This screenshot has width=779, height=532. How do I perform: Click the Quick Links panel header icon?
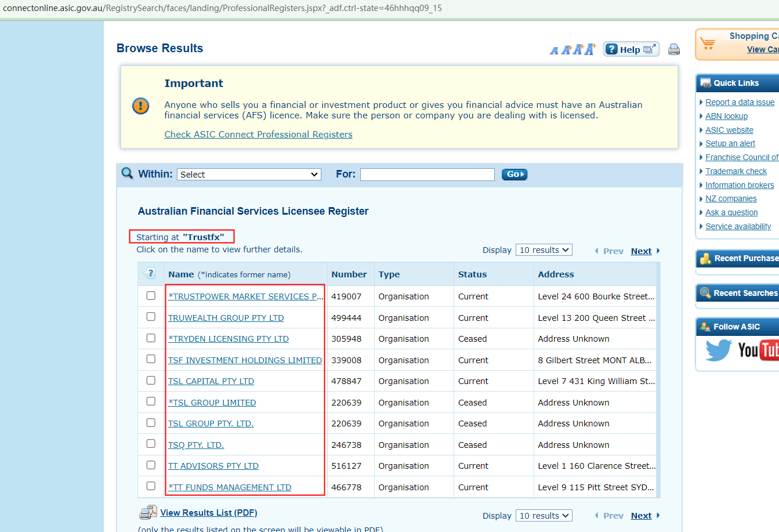pos(705,83)
